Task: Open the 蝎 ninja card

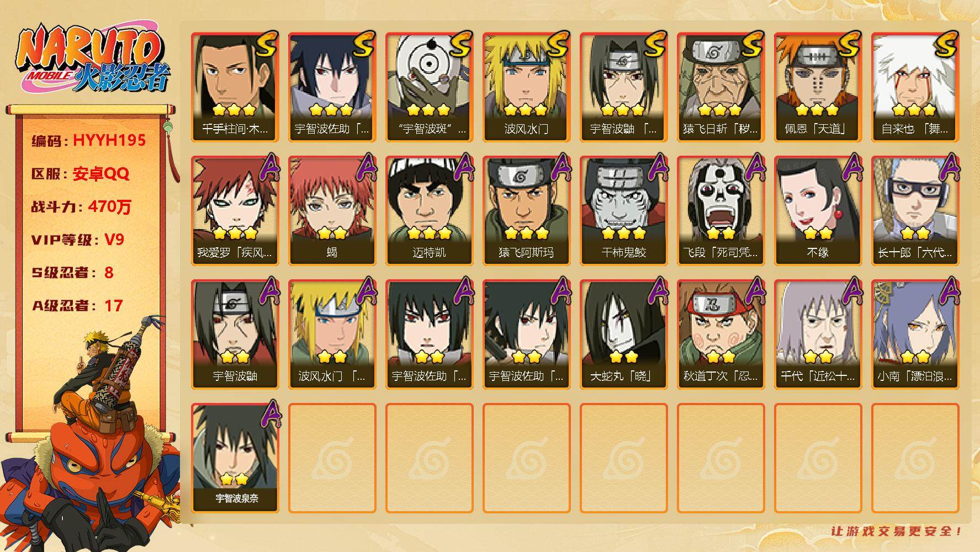Action: [x=332, y=210]
